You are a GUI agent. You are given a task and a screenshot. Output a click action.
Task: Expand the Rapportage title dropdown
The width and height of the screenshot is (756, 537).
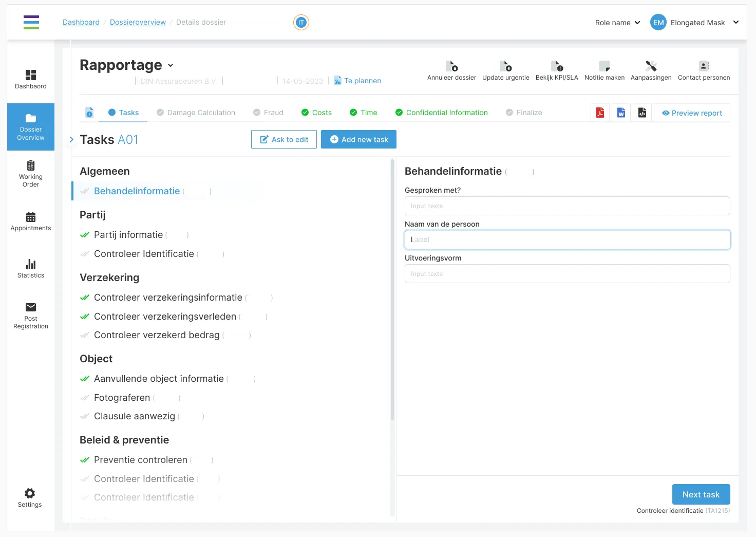tap(171, 65)
